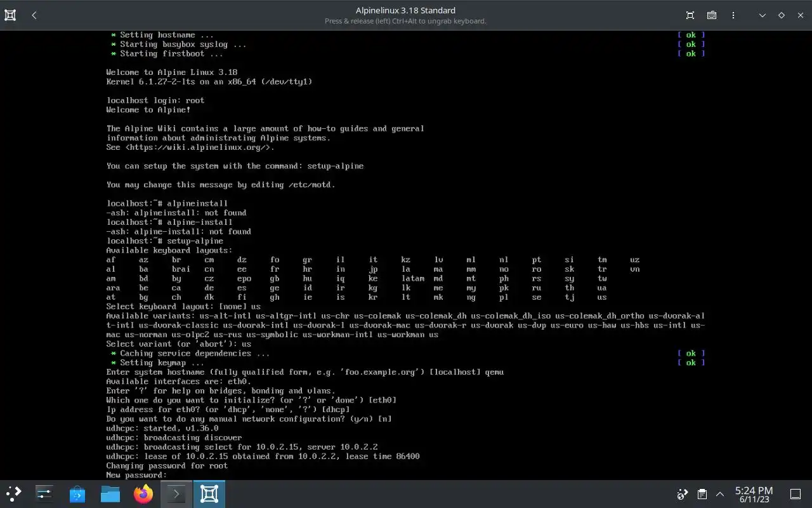Click the Ctrl+Alt ungrab keyboard hint
The height and width of the screenshot is (508, 812).
(405, 21)
